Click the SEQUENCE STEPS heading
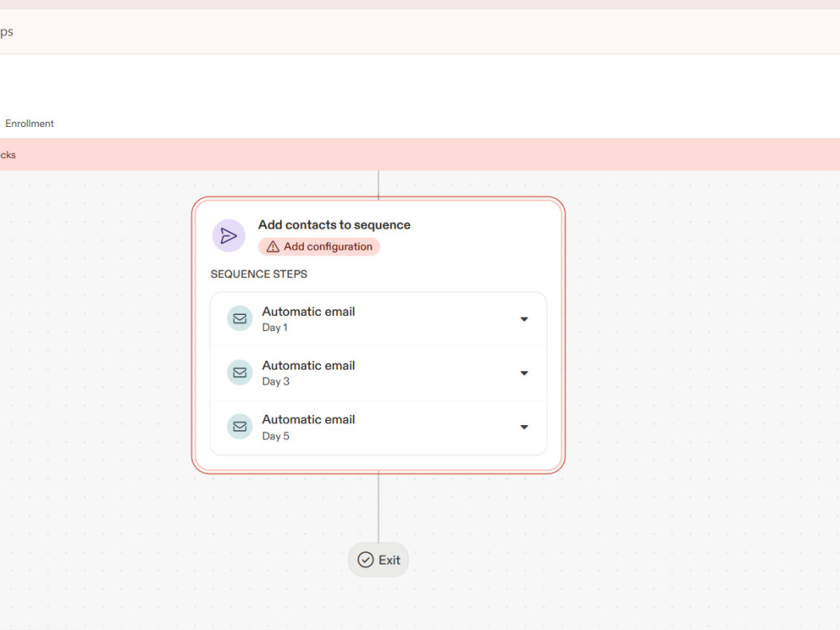The width and height of the screenshot is (840, 630). pos(259,275)
